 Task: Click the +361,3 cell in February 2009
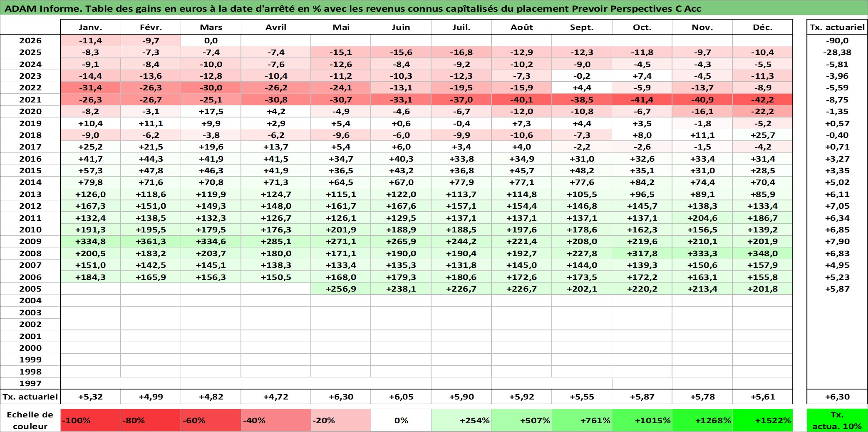point(151,241)
